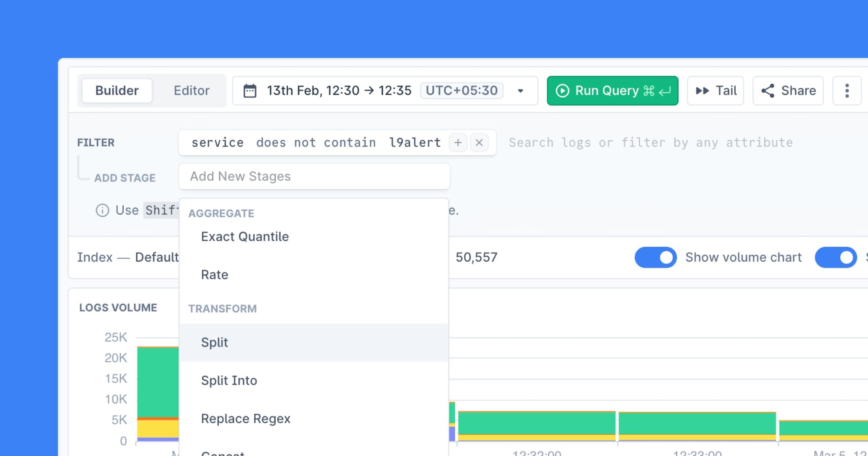The image size is (868, 456).
Task: Remove the l9alert filter with the × icon
Action: click(x=480, y=142)
